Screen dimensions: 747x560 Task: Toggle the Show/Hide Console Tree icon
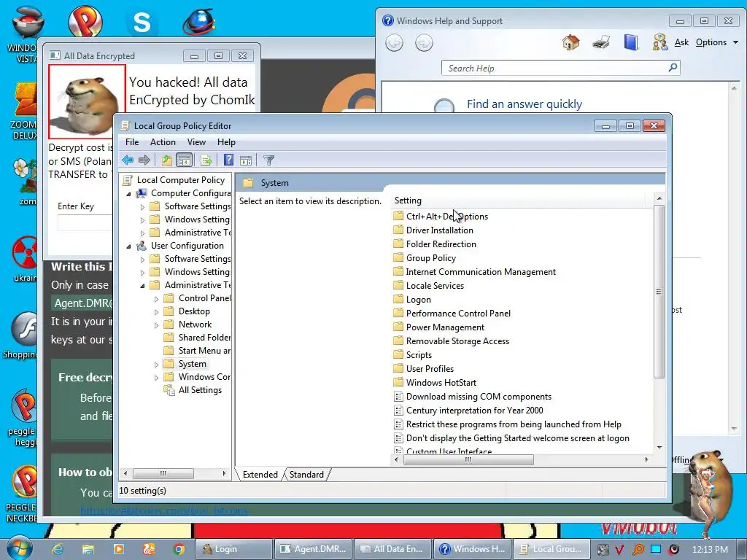tap(184, 160)
